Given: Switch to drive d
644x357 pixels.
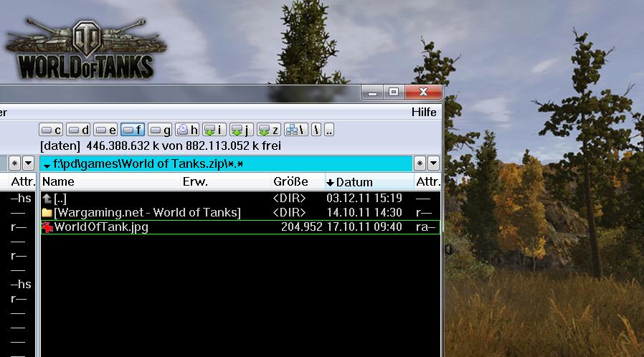Looking at the screenshot, I should pyautogui.click(x=78, y=130).
